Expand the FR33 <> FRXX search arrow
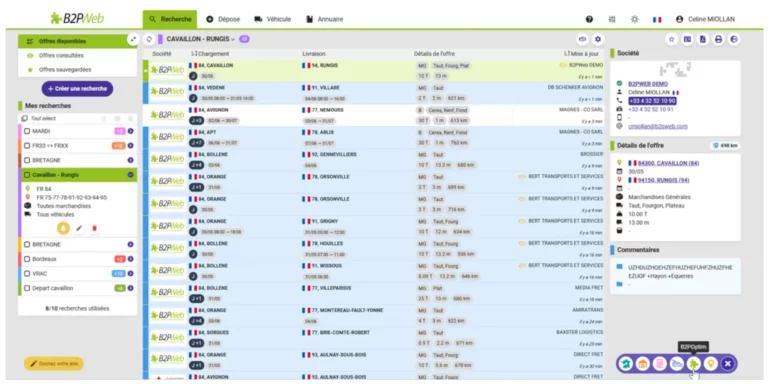 click(130, 146)
